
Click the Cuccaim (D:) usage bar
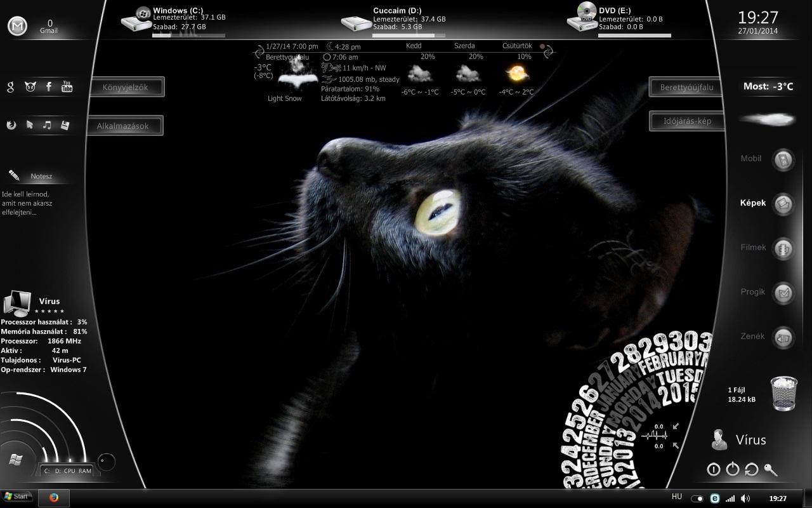pyautogui.click(x=409, y=35)
